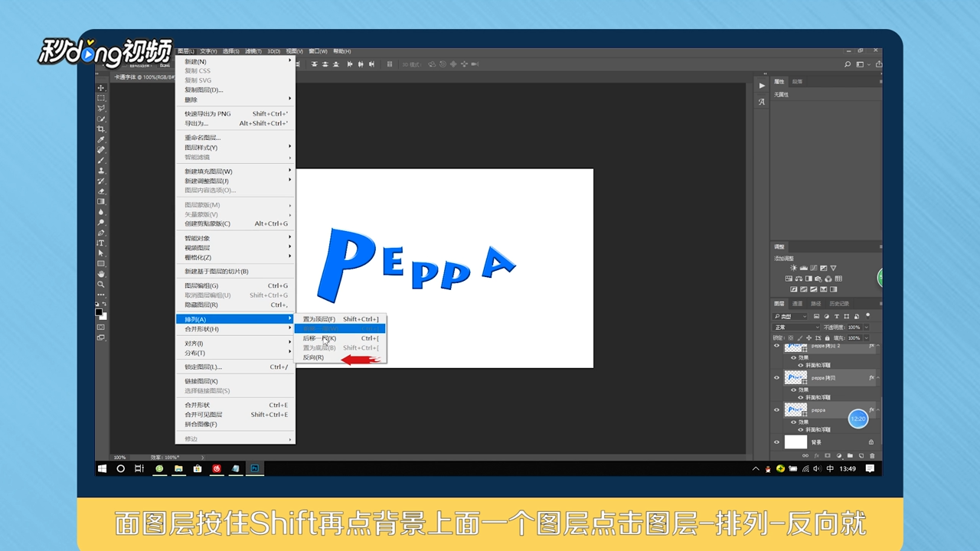Open File Explorer from taskbar
Viewport: 980px width, 551px height.
[x=178, y=468]
